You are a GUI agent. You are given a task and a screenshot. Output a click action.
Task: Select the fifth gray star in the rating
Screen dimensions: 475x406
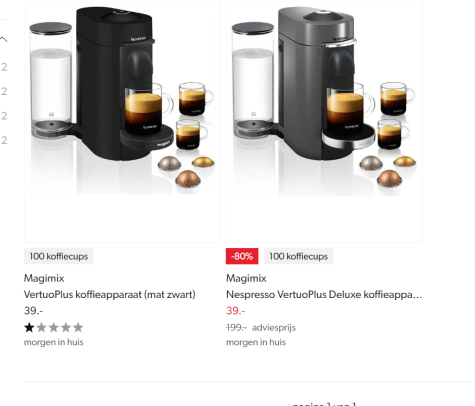point(78,327)
